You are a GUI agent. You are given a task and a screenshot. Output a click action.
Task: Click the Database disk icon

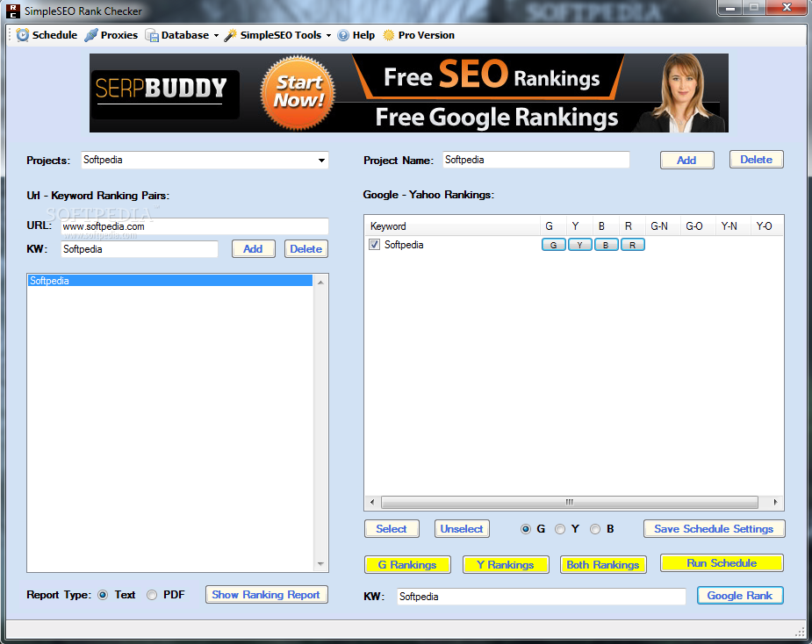[x=152, y=35]
